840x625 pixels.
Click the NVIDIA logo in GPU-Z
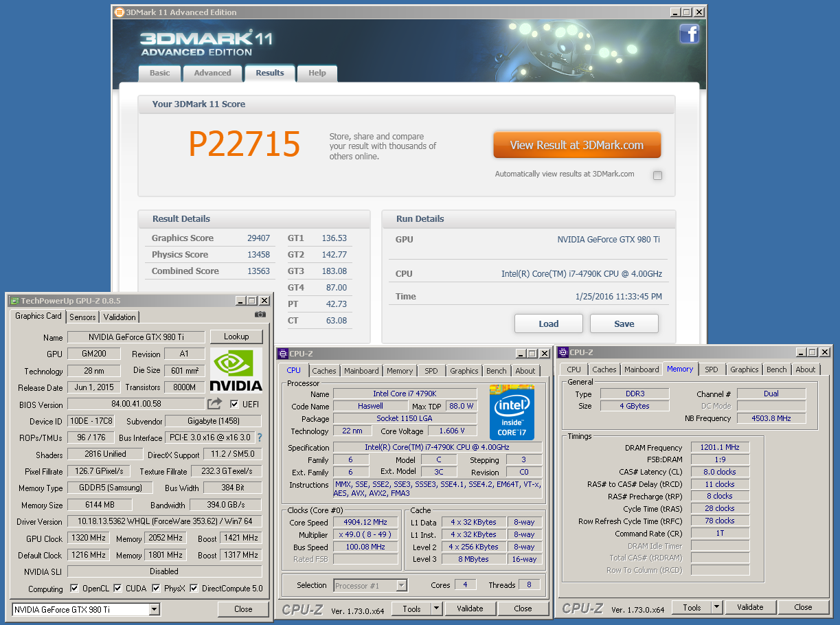236,370
